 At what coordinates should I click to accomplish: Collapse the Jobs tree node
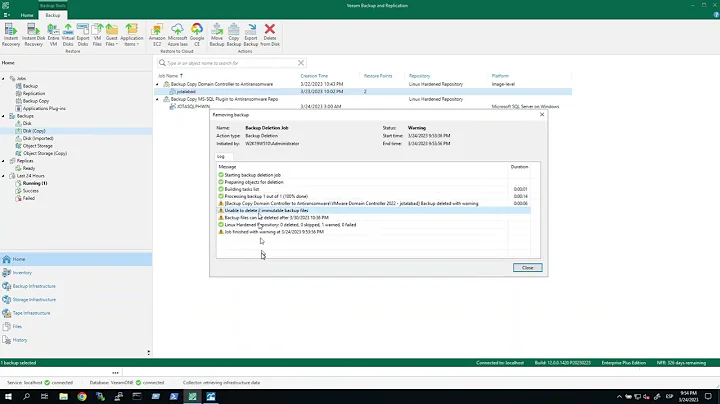(x=4, y=79)
